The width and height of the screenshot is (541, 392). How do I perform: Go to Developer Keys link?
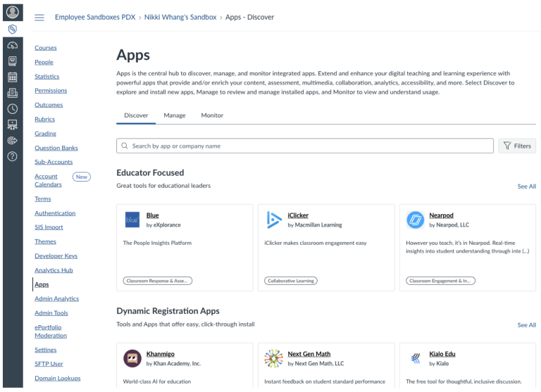point(56,256)
